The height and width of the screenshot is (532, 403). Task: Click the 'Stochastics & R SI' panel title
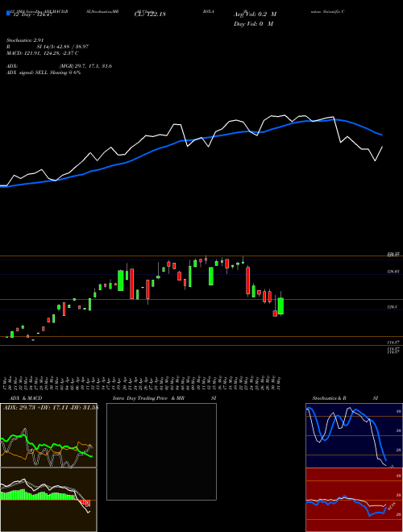(x=345, y=398)
